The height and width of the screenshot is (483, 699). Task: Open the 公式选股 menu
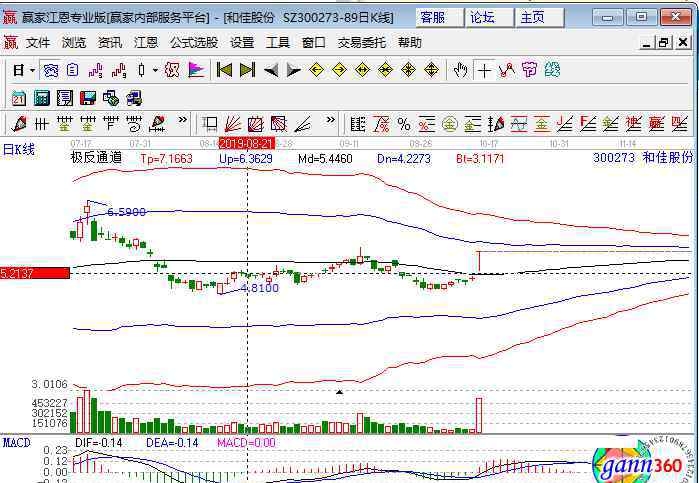(194, 43)
